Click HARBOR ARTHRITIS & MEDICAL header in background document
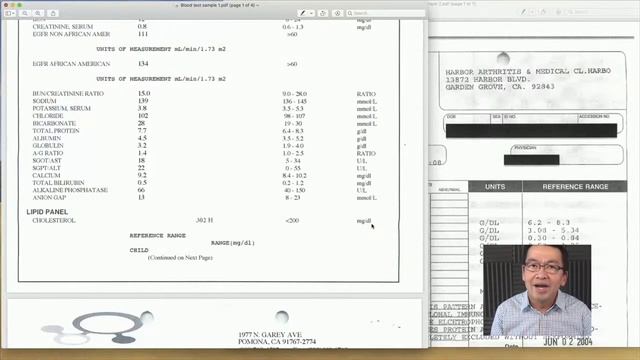Viewport: 640px width, 360px height. pyautogui.click(x=528, y=71)
